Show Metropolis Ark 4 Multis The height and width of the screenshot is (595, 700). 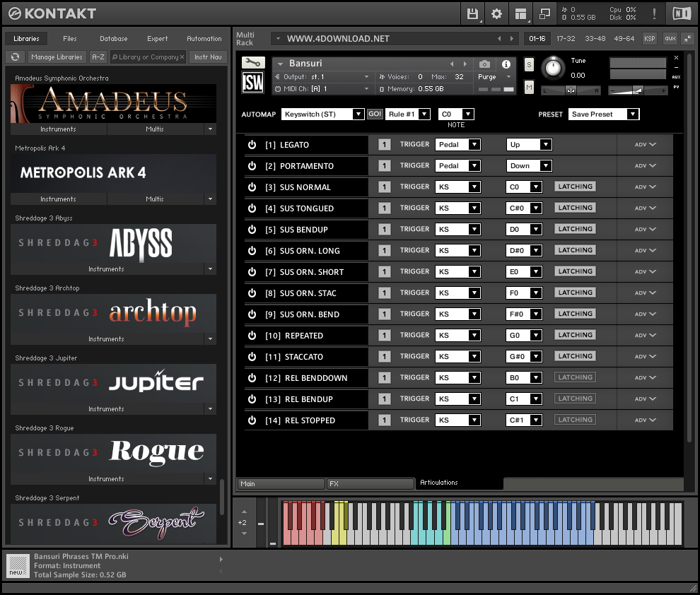154,199
